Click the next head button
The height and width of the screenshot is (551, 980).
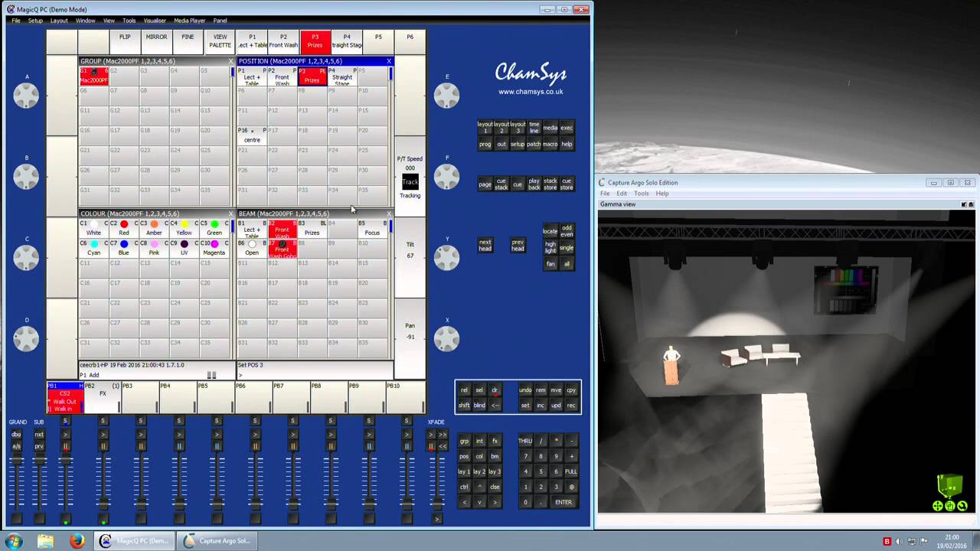(485, 246)
